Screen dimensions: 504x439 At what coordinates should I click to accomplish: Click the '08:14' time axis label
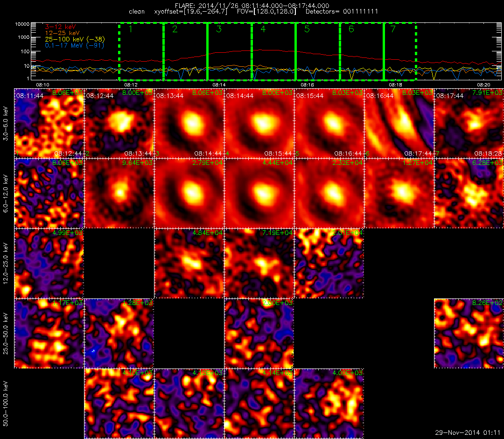[x=219, y=85]
